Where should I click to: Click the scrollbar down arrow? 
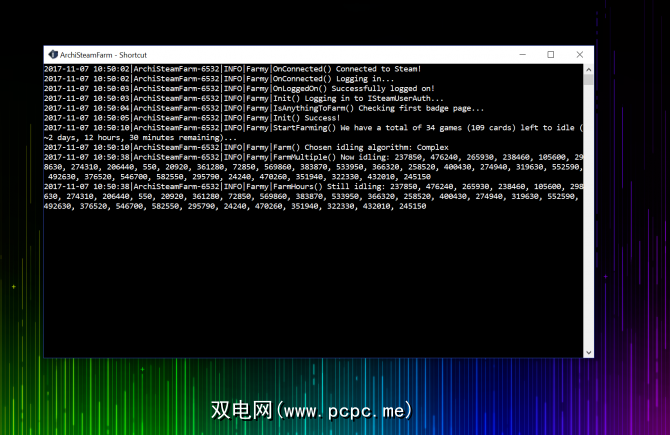[588, 353]
